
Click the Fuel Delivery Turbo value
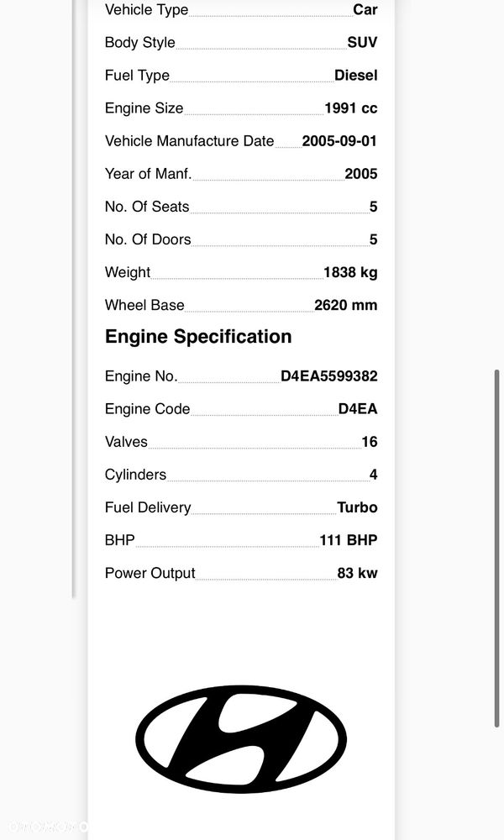pyautogui.click(x=357, y=507)
